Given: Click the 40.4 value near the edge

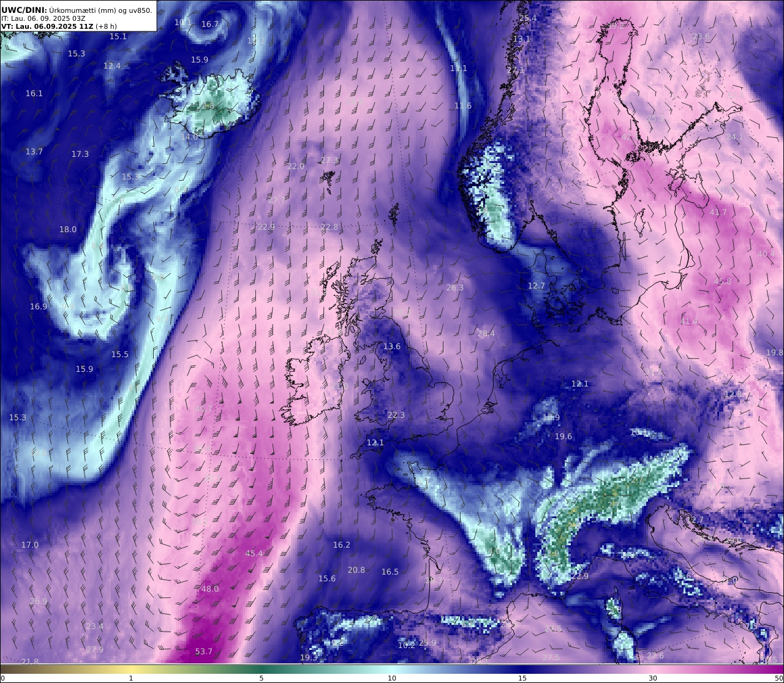Looking at the screenshot, I should coord(766,254).
